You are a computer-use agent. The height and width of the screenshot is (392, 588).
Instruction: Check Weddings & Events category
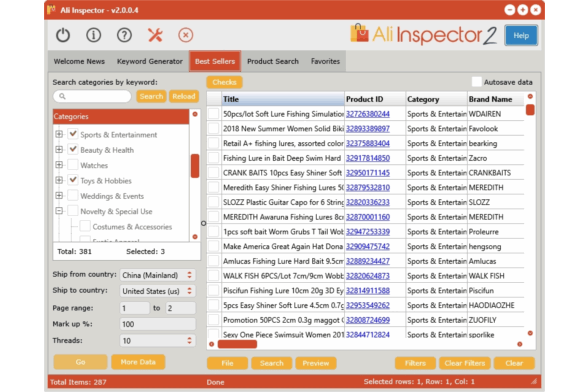pyautogui.click(x=73, y=196)
